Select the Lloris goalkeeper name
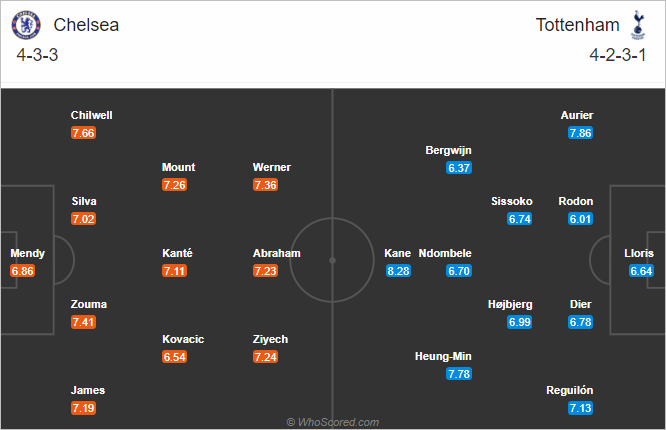The image size is (666, 430). pyautogui.click(x=639, y=253)
